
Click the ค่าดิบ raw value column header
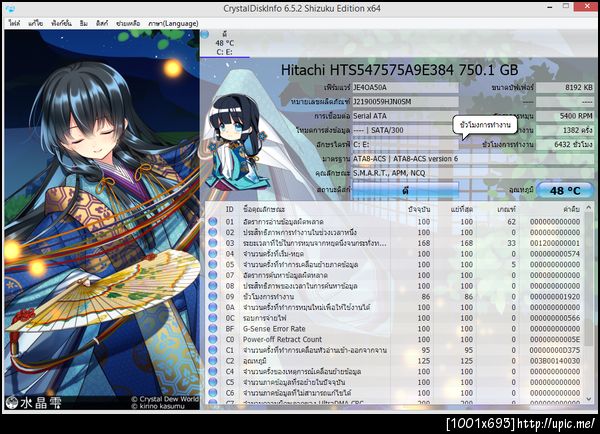(572, 209)
